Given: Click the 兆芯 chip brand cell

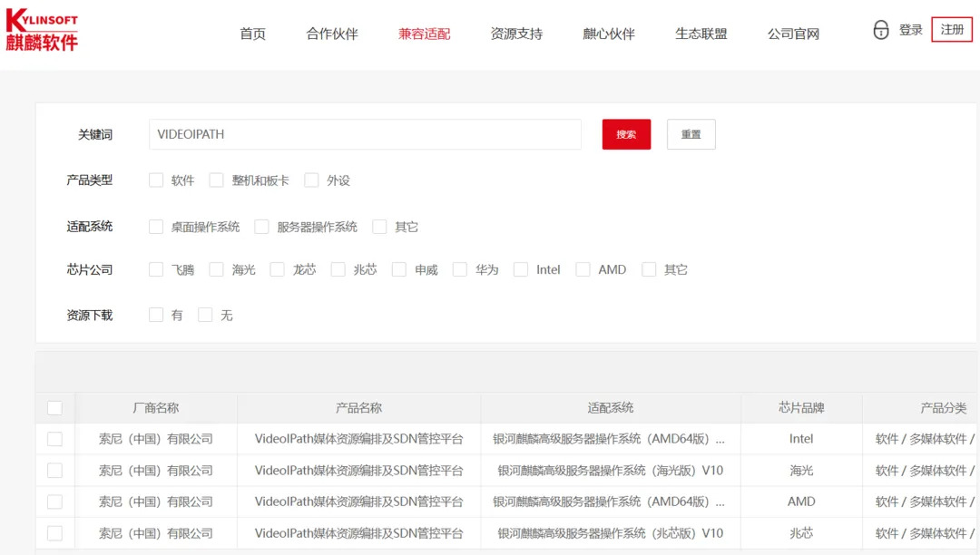Looking at the screenshot, I should (801, 534).
